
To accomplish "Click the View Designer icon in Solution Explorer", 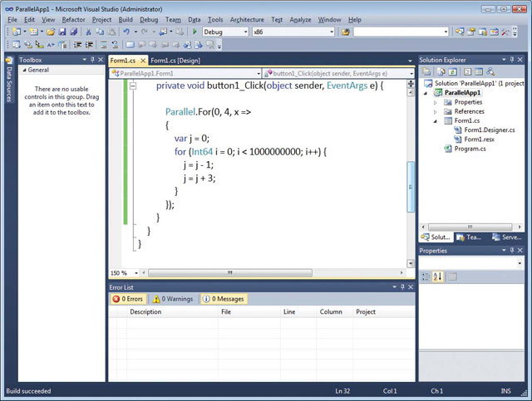I will (479, 71).
